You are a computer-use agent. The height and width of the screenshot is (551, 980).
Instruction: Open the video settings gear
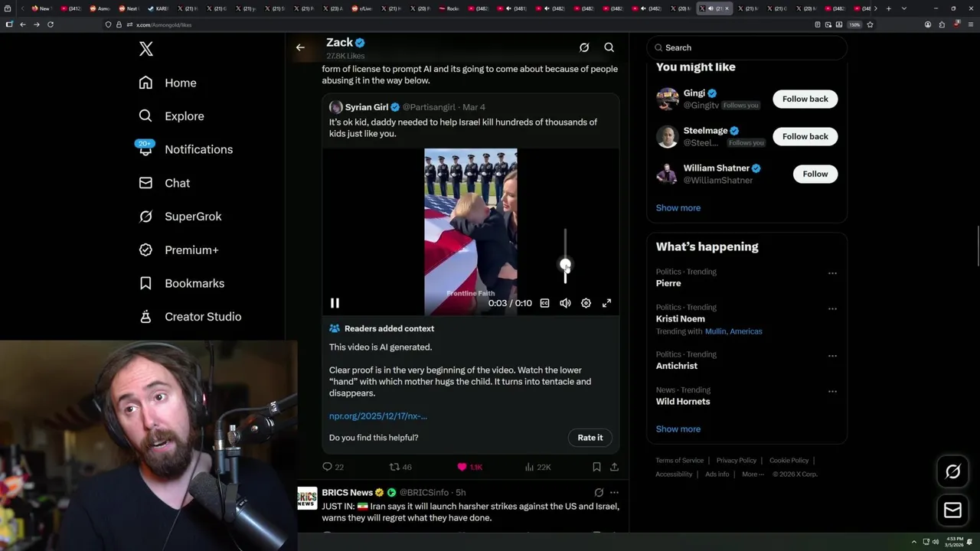pyautogui.click(x=586, y=303)
